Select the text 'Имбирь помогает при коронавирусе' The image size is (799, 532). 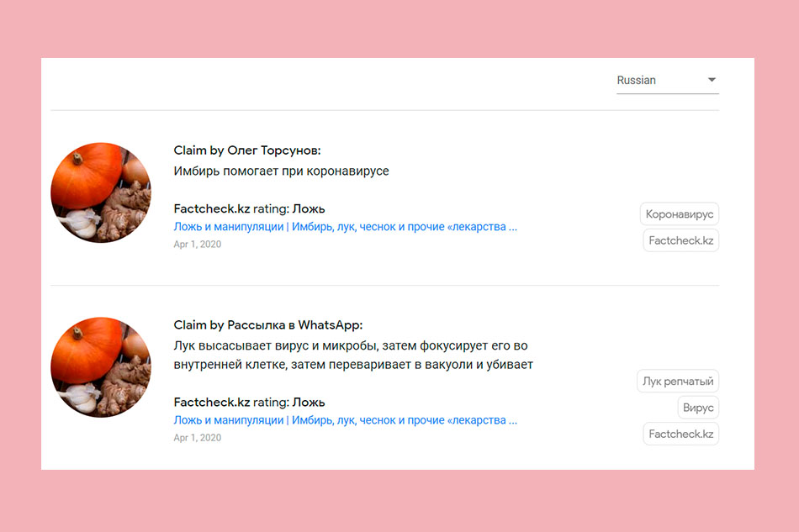click(281, 171)
